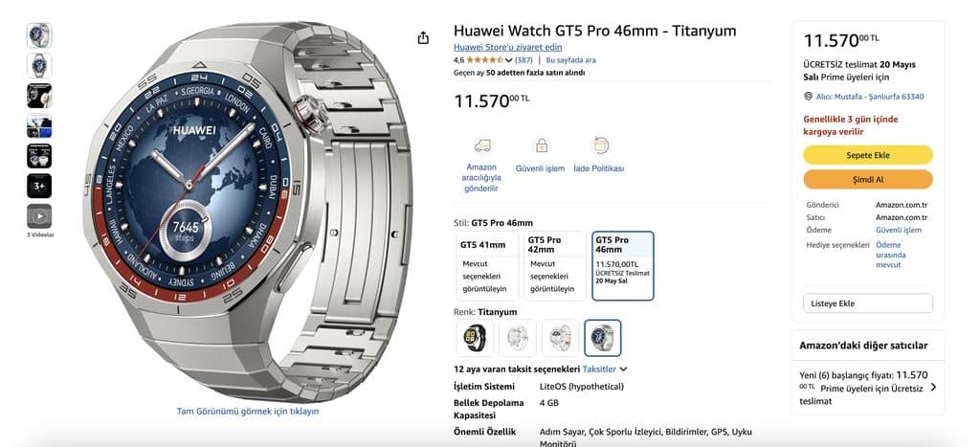Click the İade Politikası return icon
980x447 pixels.
click(600, 145)
